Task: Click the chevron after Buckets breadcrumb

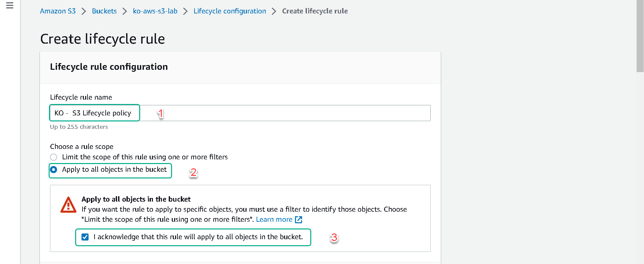Action: click(x=125, y=11)
